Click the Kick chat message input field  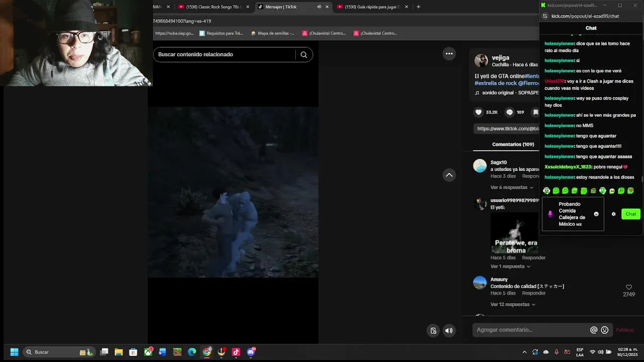point(573,214)
